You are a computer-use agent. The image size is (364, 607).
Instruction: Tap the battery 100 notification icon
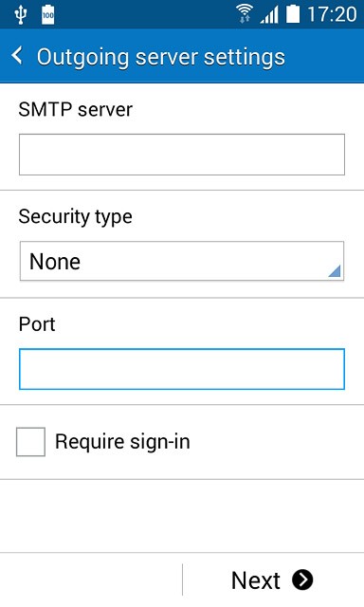point(48,15)
